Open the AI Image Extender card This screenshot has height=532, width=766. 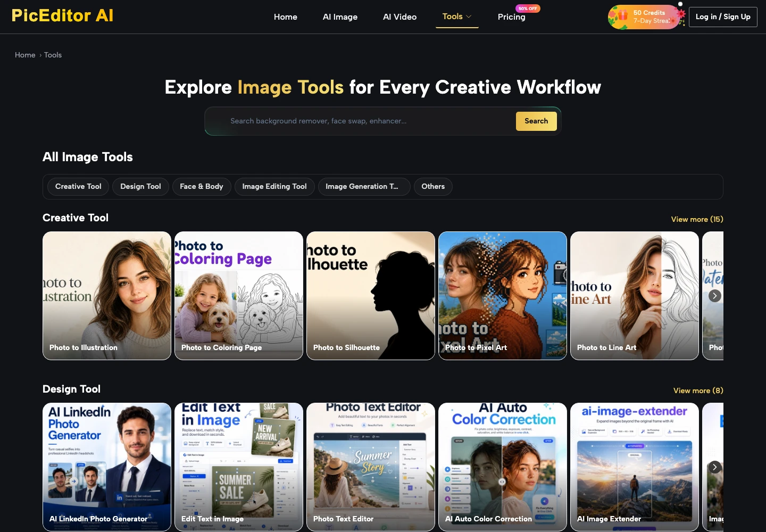635,467
